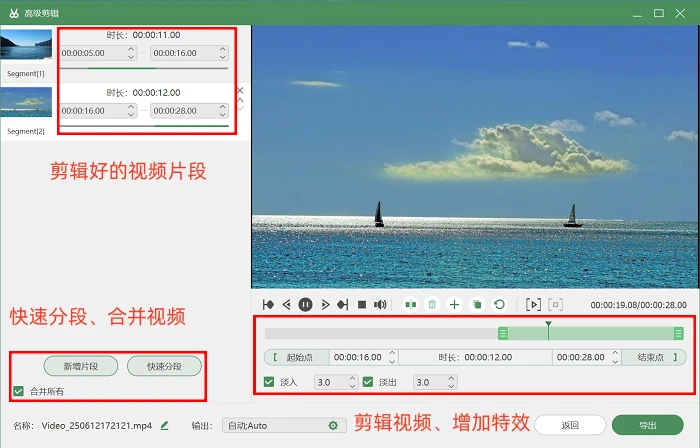700x448 pixels.
Task: Pause the video playback
Action: tap(305, 305)
